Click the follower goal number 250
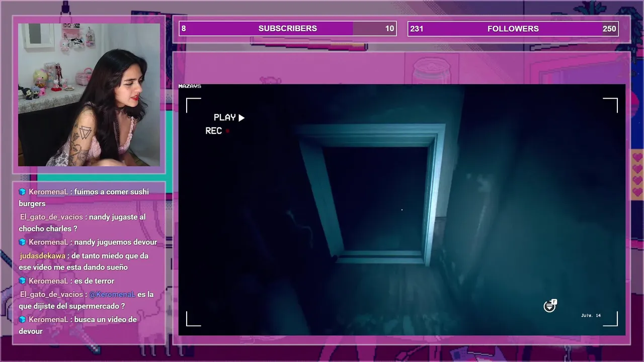This screenshot has height=362, width=644. click(609, 29)
